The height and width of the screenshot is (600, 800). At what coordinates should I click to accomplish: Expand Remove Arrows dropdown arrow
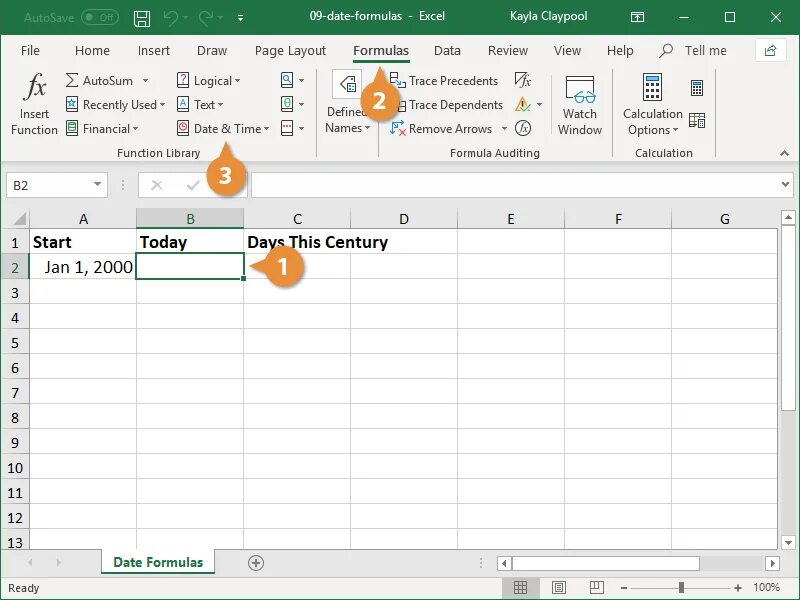point(504,129)
